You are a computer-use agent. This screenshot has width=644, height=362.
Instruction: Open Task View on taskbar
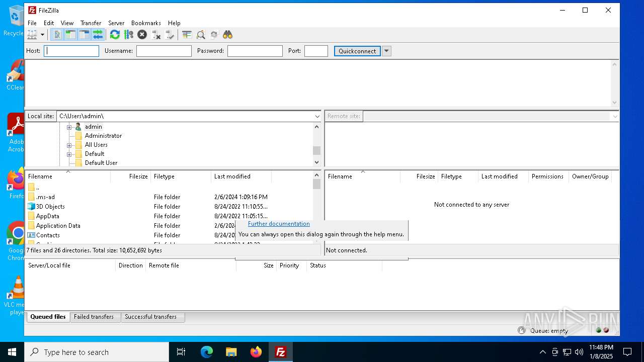point(182,352)
